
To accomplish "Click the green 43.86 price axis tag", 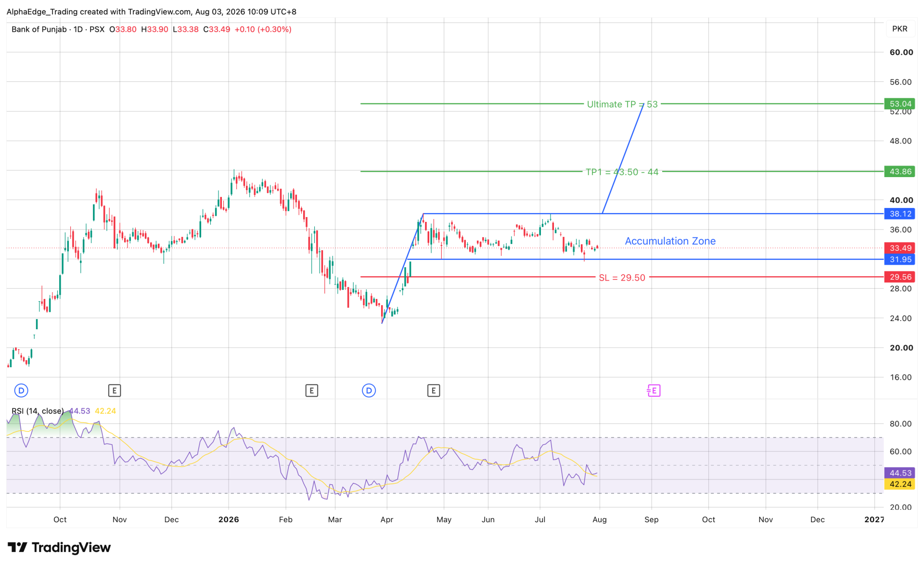I will point(899,171).
